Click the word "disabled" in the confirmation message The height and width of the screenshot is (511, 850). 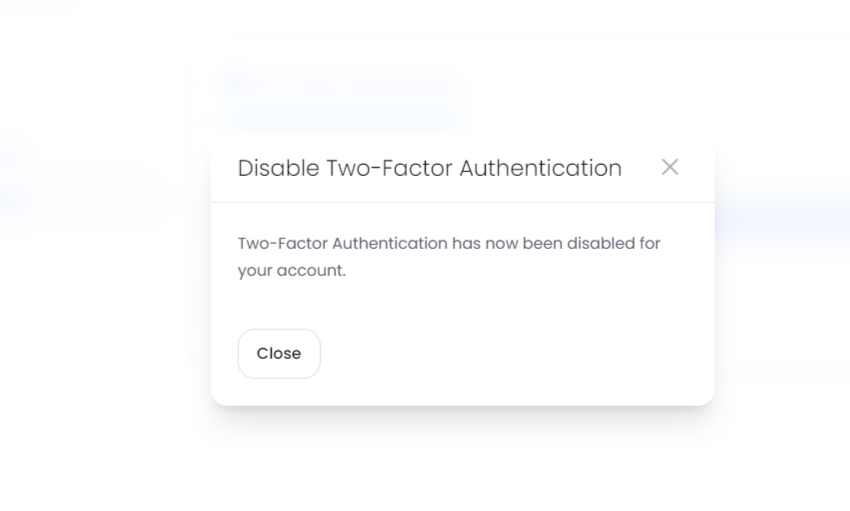tap(602, 243)
